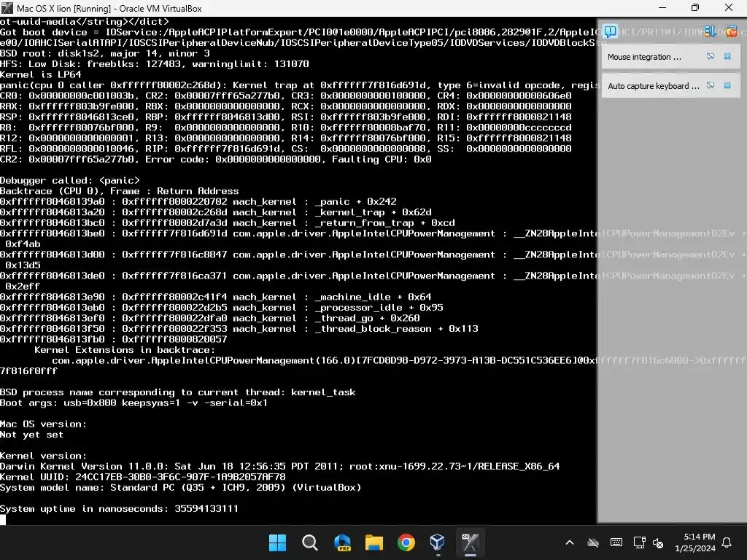
Task: Open network status tray icon
Action: coord(639,542)
